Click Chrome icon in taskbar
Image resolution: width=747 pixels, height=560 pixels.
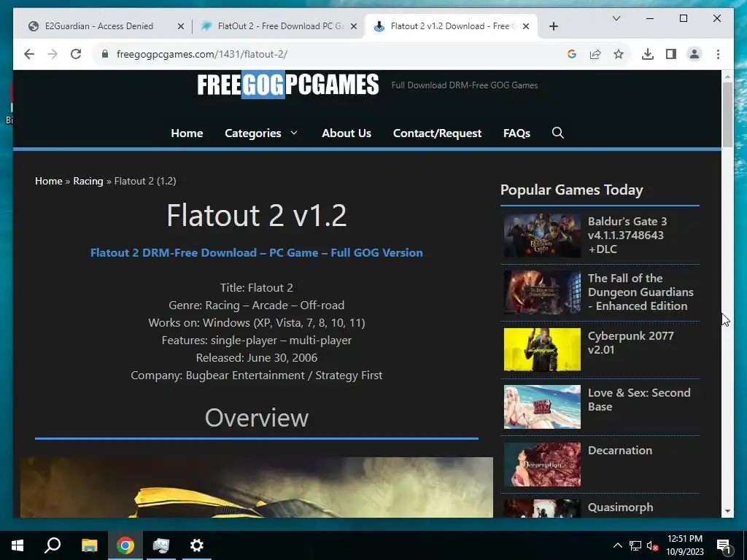125,545
